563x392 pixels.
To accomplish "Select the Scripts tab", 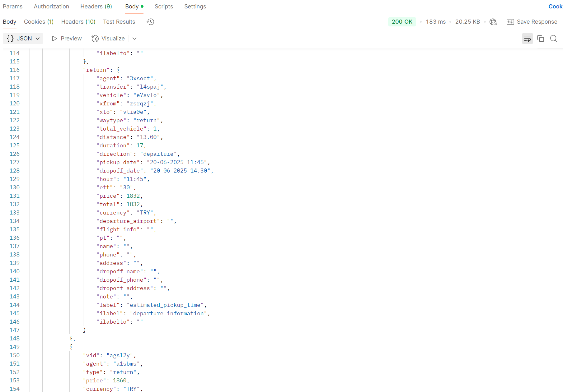I will [164, 7].
